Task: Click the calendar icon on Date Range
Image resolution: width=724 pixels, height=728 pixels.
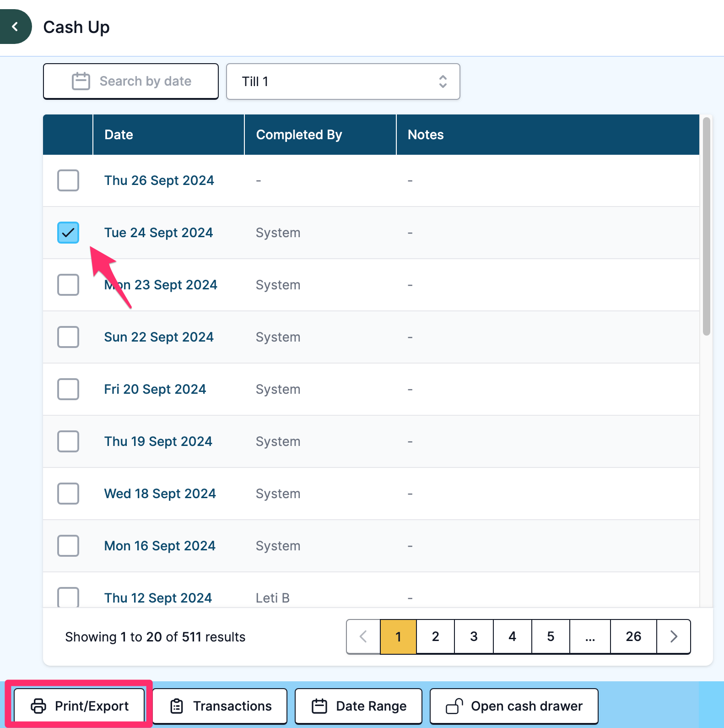Action: pos(319,706)
